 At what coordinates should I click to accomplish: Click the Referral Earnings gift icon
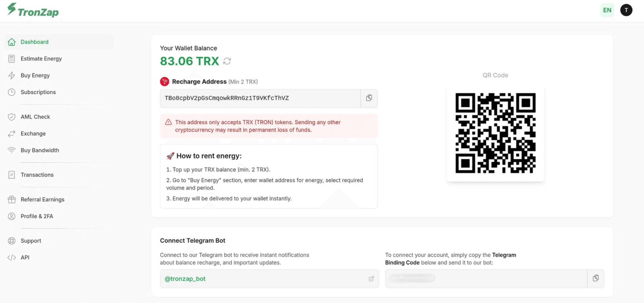tap(12, 199)
